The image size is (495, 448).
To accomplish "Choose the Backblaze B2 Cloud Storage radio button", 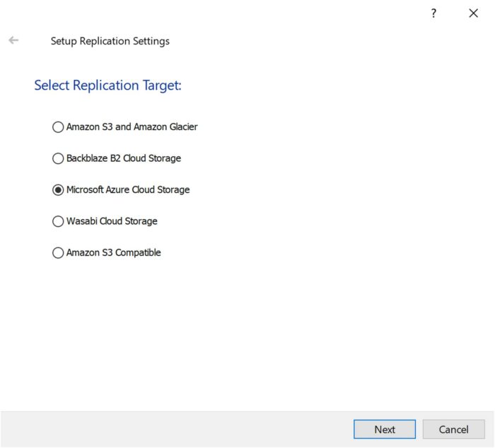I will coord(58,158).
